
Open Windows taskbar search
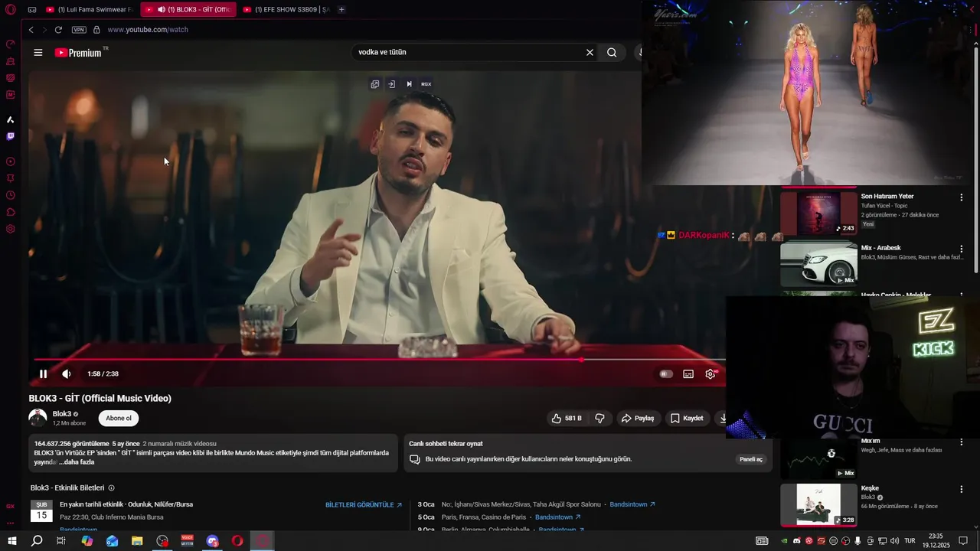[x=37, y=541]
